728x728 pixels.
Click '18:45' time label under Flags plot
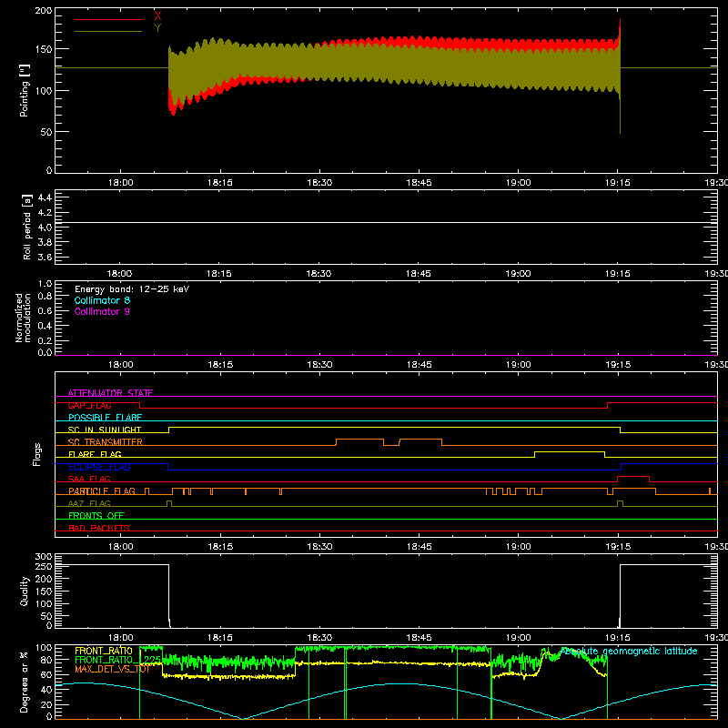(x=419, y=547)
